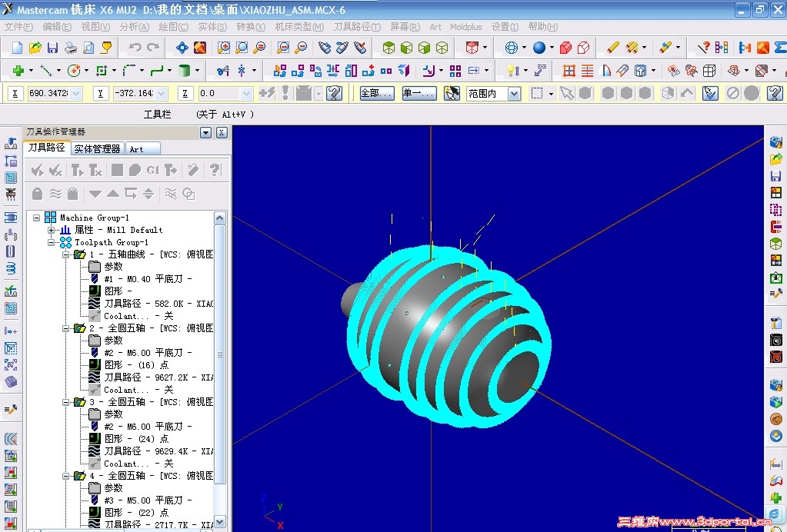Screen dimensions: 787x532
Task: Save file with floppy disk icon
Action: [x=53, y=48]
